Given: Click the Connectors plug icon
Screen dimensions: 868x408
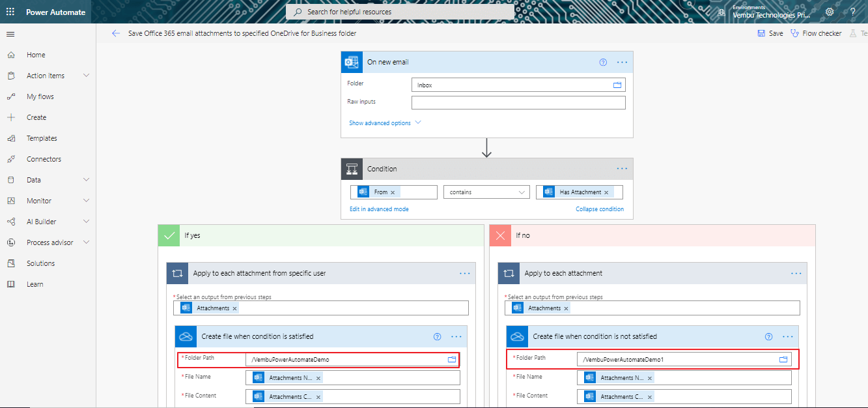Looking at the screenshot, I should click(10, 159).
